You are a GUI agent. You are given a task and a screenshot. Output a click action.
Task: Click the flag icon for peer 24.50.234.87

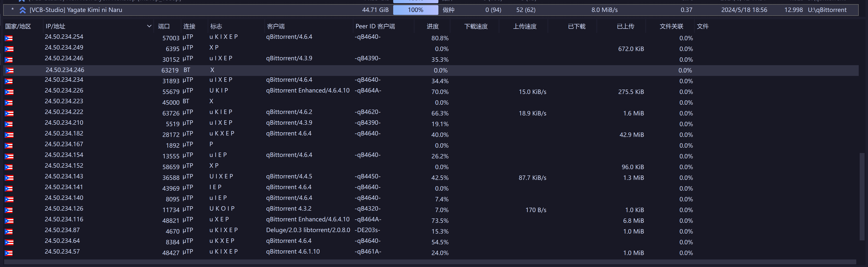tap(9, 232)
